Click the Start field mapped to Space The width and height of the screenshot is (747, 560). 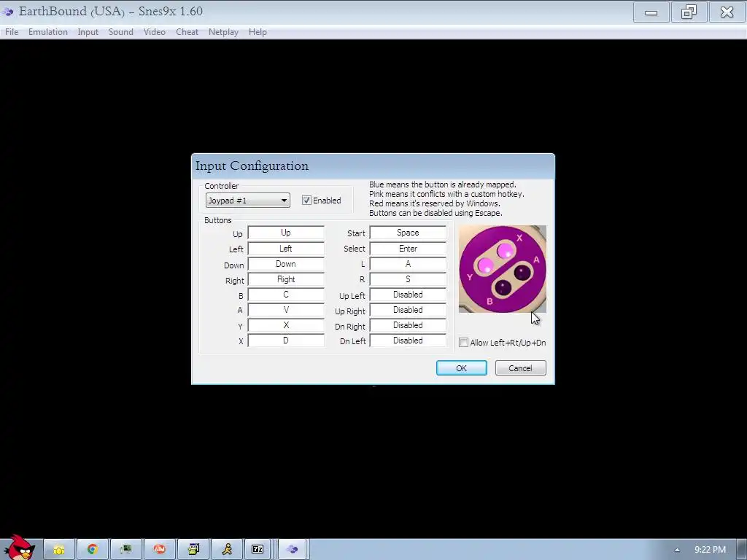pos(408,233)
